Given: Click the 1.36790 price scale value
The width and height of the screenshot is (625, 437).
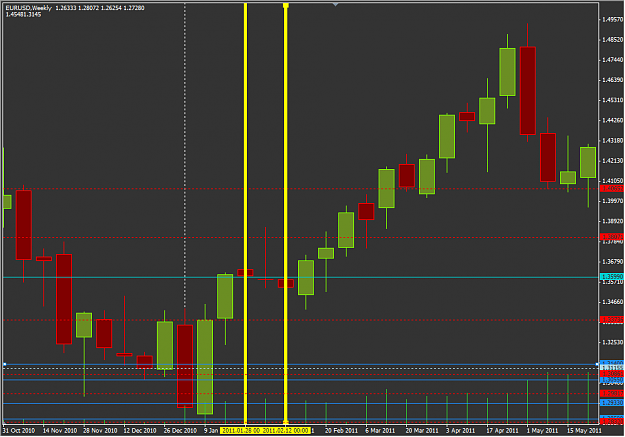Looking at the screenshot, I should point(613,261).
